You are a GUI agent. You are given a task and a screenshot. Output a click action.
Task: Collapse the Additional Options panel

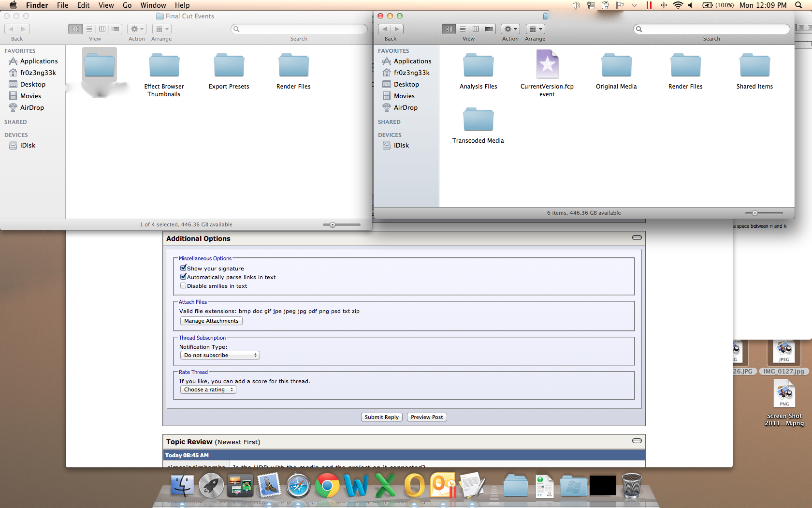coord(637,238)
